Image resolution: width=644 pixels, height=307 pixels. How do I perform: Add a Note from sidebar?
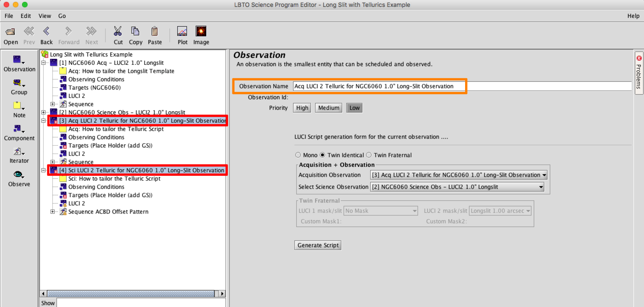tap(19, 110)
